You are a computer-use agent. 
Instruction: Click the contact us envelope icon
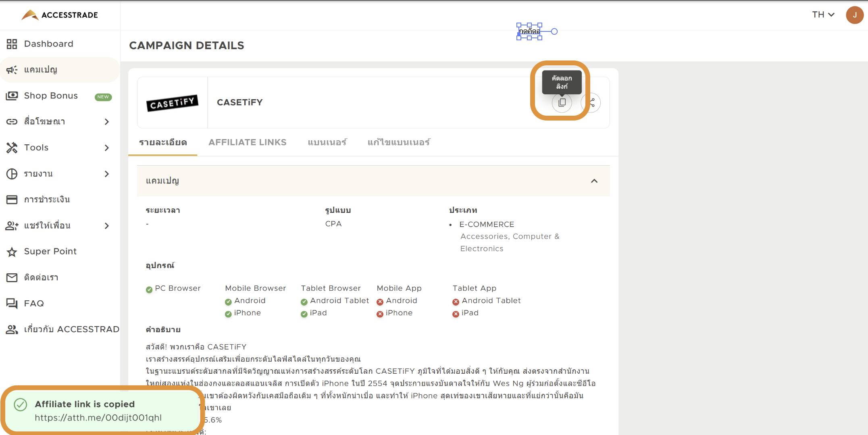(x=12, y=278)
